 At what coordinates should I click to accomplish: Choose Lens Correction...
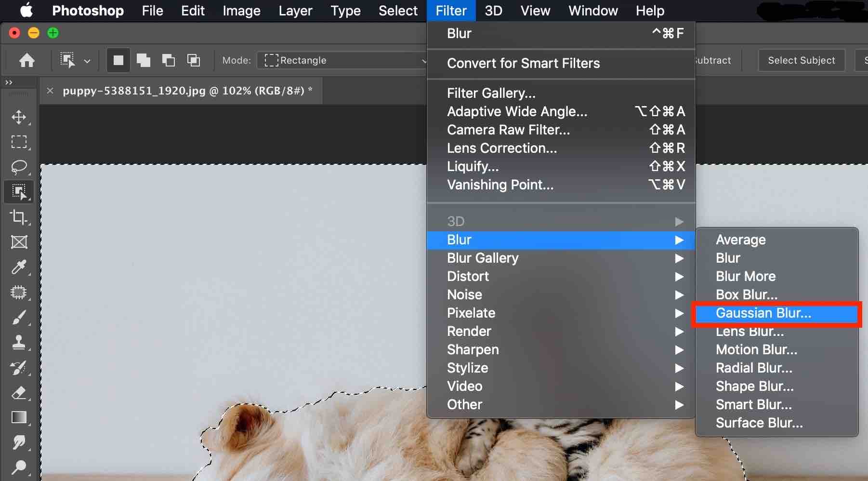(x=561, y=148)
